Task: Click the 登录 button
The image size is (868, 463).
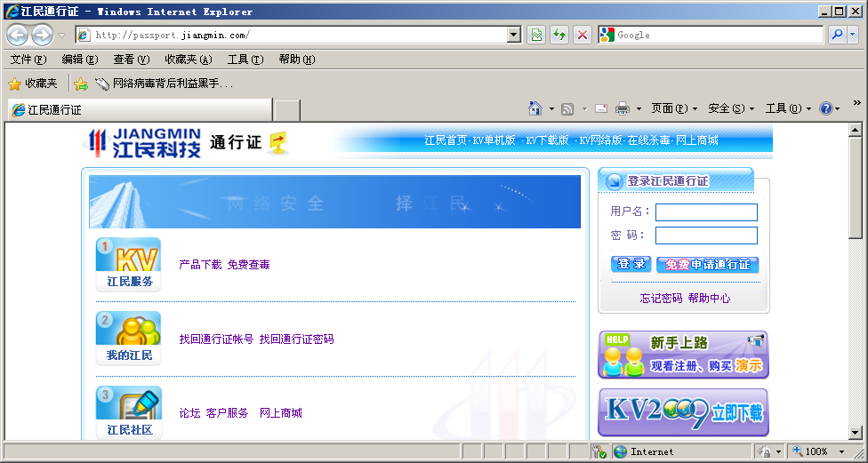Action: [x=631, y=265]
